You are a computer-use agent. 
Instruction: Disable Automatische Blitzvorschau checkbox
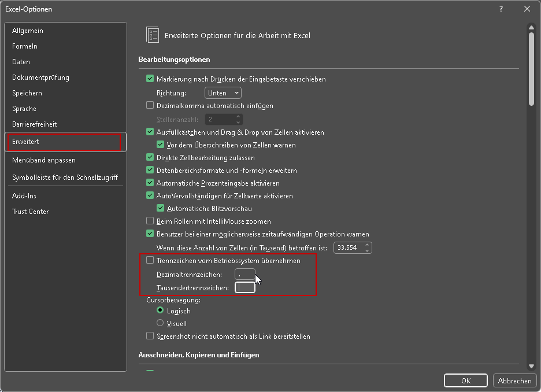click(x=161, y=209)
